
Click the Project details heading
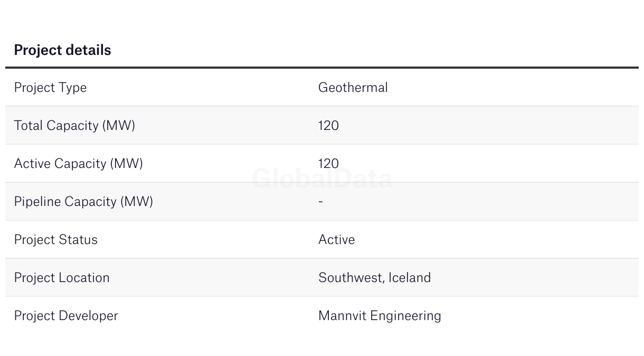[62, 50]
